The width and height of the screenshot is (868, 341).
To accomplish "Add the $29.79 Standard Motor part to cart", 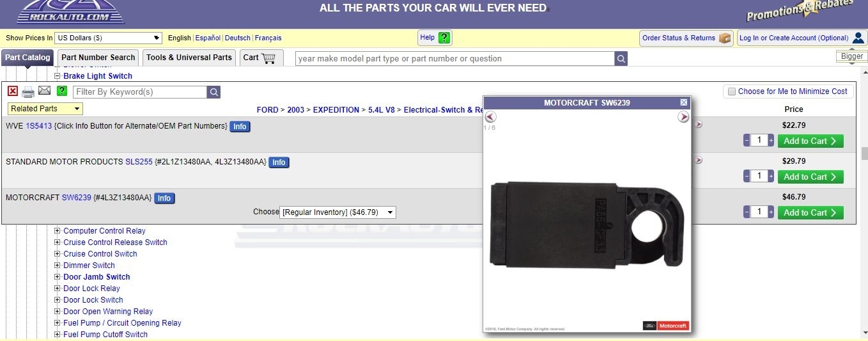I will pyautogui.click(x=810, y=177).
